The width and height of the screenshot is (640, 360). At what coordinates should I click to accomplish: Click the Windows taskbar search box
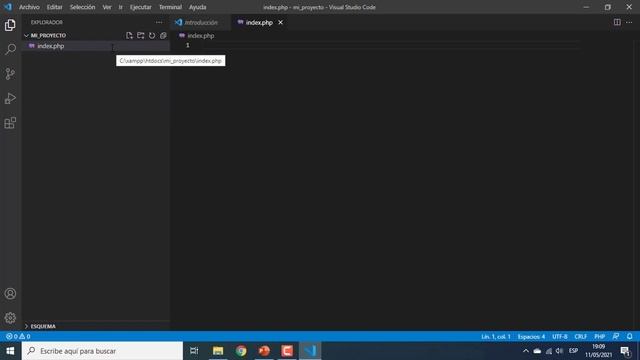[102, 351]
